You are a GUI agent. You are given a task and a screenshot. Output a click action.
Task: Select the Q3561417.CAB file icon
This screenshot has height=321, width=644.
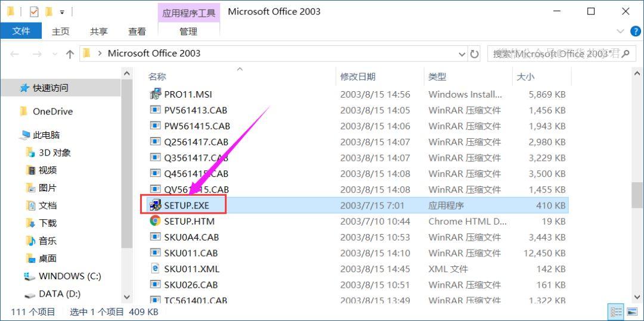tap(155, 157)
